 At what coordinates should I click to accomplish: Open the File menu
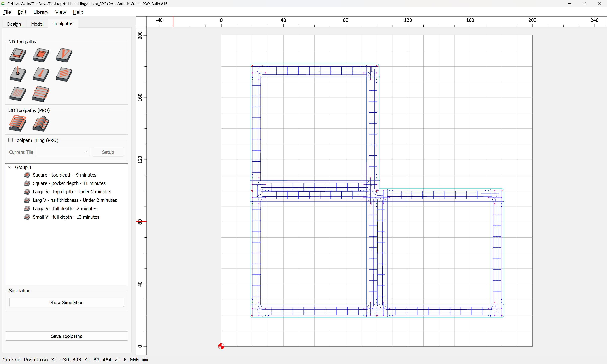pos(7,12)
